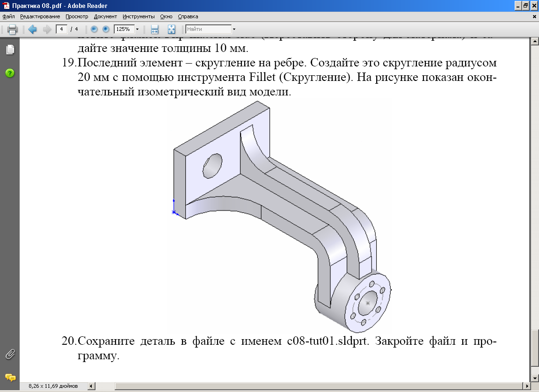The image size is (539, 392).
Task: Open the 125% zoom dropdown arrow
Action: tap(137, 29)
